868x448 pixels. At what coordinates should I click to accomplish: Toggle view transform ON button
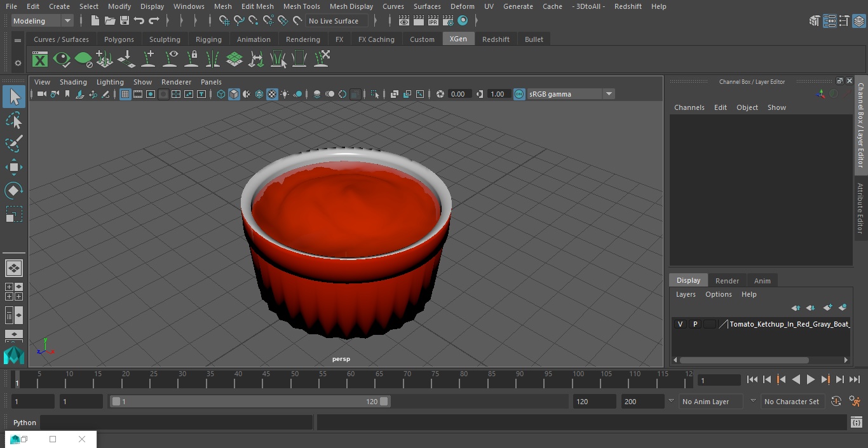click(519, 94)
